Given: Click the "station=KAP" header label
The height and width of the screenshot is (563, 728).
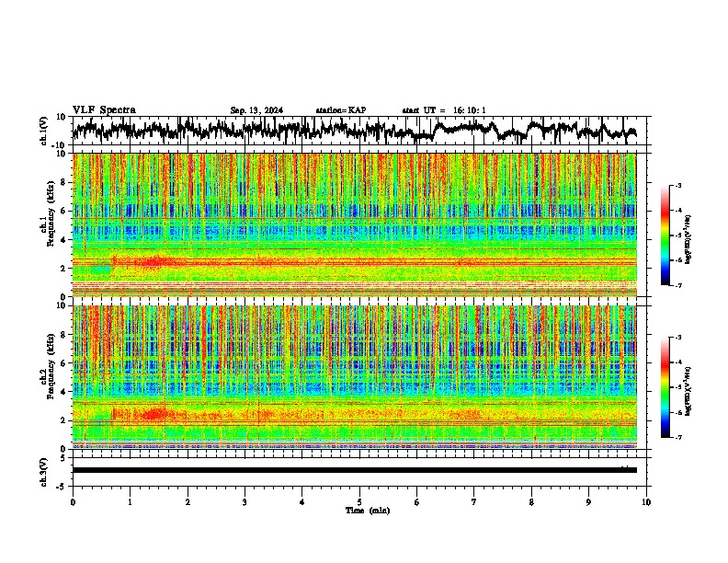Looking at the screenshot, I should pyautogui.click(x=341, y=110).
